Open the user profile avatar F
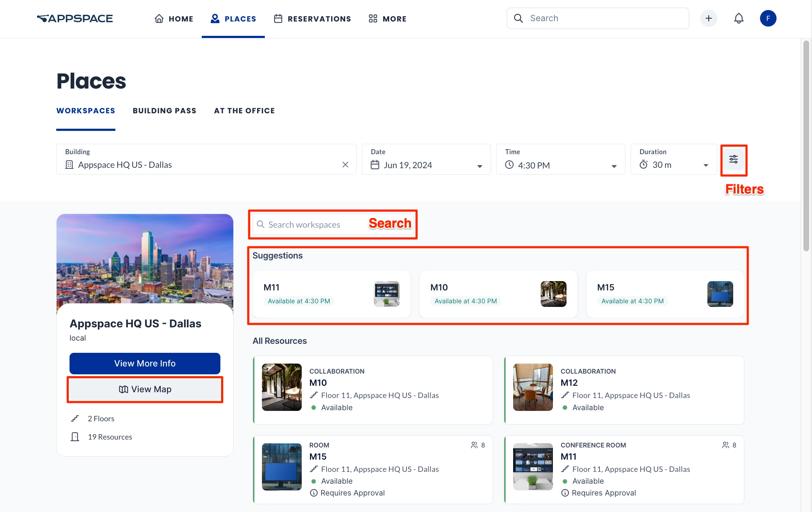 click(x=768, y=18)
